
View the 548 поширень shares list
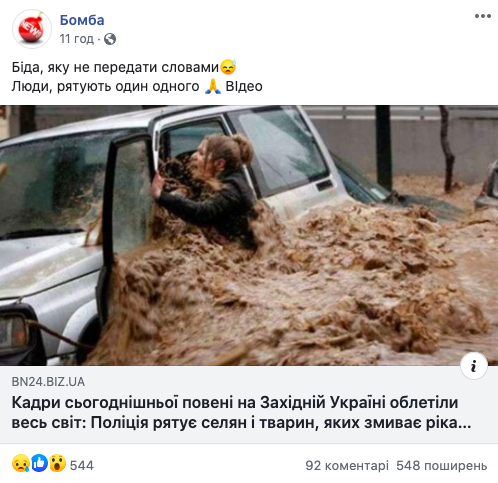click(442, 465)
